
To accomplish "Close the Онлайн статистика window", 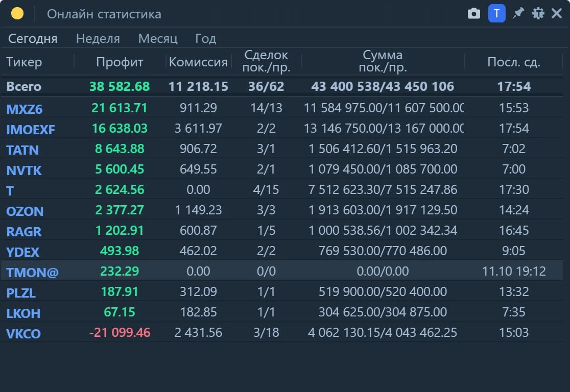I will (557, 13).
